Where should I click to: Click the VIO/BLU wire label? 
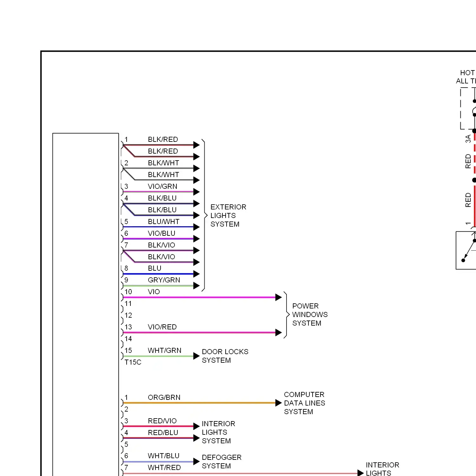(162, 233)
